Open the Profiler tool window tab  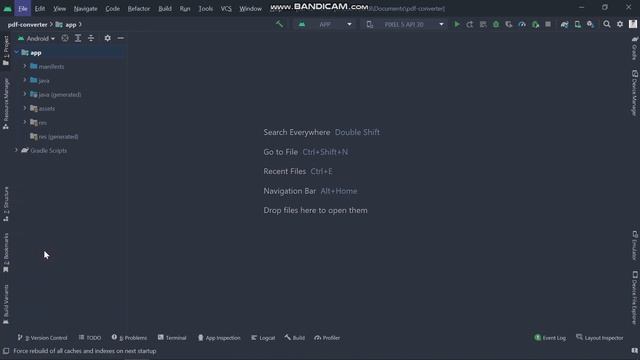327,338
